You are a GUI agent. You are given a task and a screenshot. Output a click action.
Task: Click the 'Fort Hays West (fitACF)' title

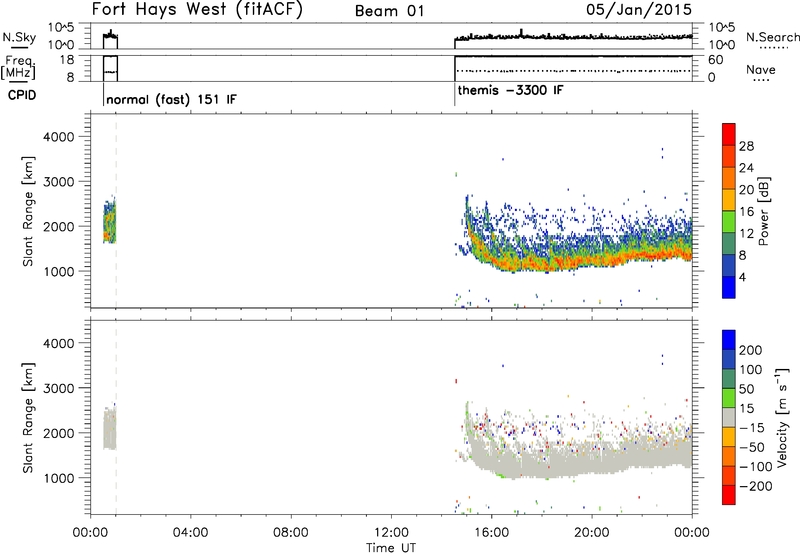[197, 10]
